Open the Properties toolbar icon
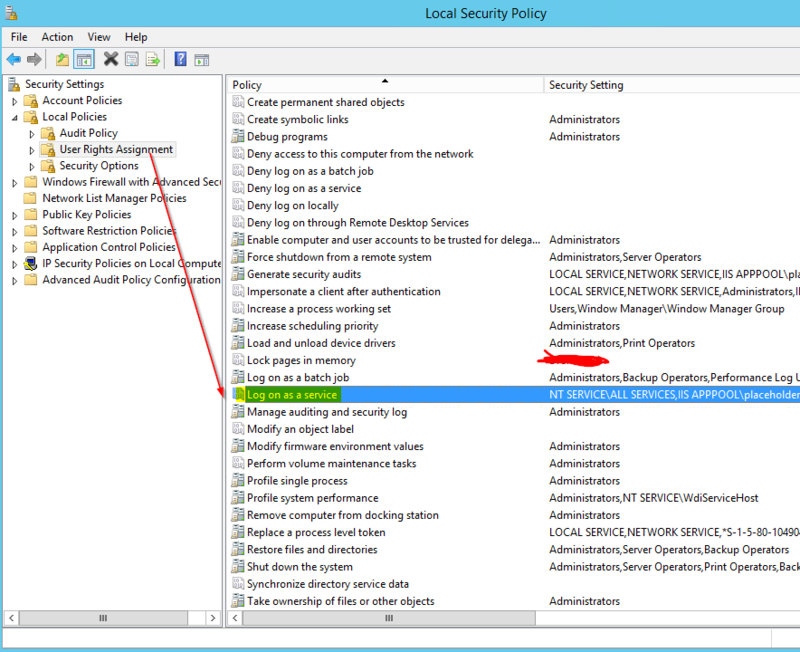Image resolution: width=800 pixels, height=652 pixels. (130, 59)
